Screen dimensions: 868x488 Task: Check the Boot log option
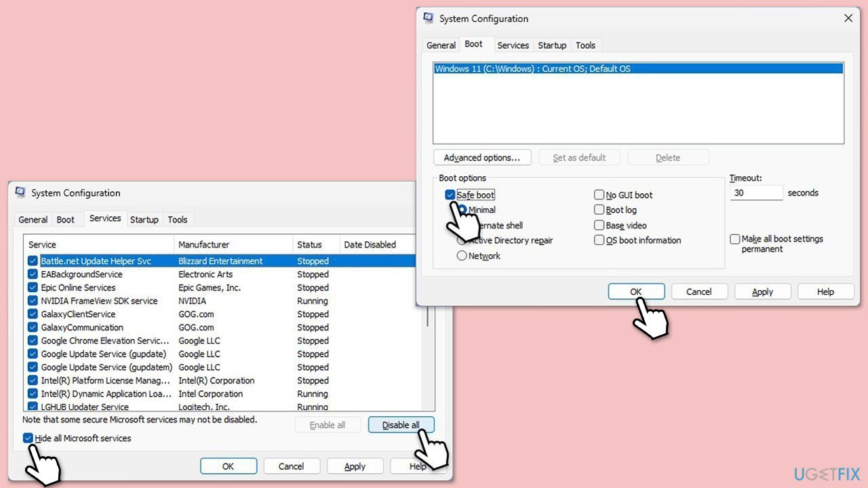click(599, 210)
